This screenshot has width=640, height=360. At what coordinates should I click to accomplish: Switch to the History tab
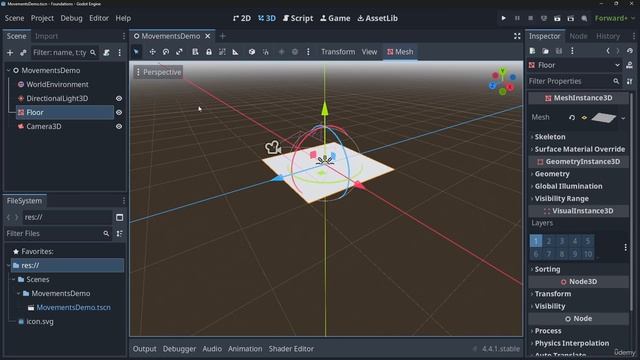click(608, 36)
